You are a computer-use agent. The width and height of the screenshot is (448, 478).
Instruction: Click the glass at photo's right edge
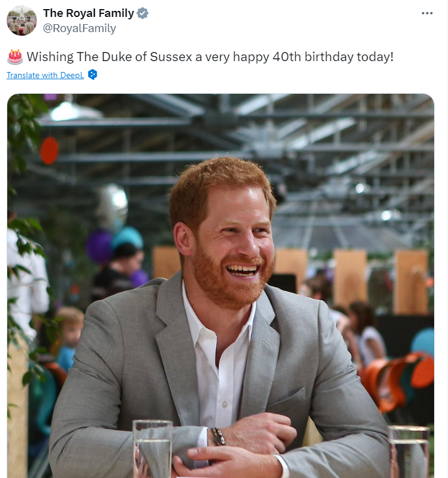[x=409, y=450]
